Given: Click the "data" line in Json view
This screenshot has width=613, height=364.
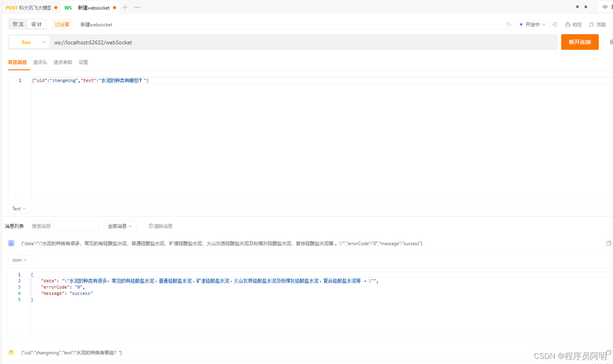Looking at the screenshot, I should tap(210, 281).
